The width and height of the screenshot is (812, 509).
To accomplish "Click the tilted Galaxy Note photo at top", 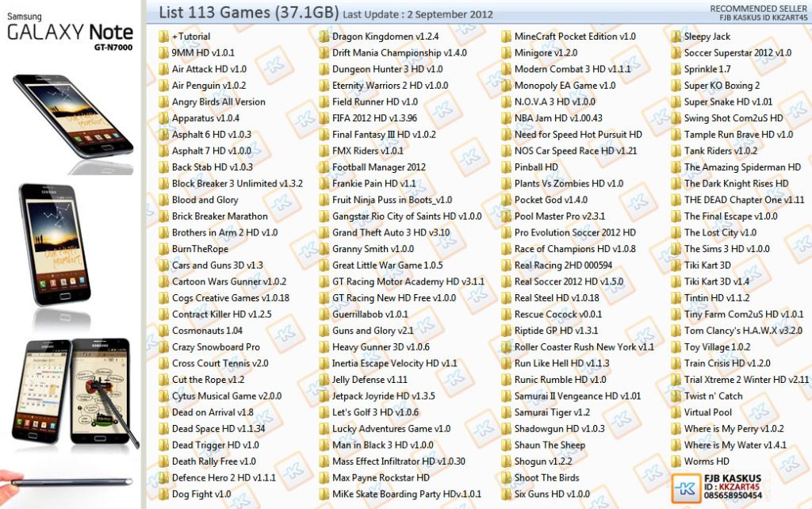I will (x=73, y=117).
